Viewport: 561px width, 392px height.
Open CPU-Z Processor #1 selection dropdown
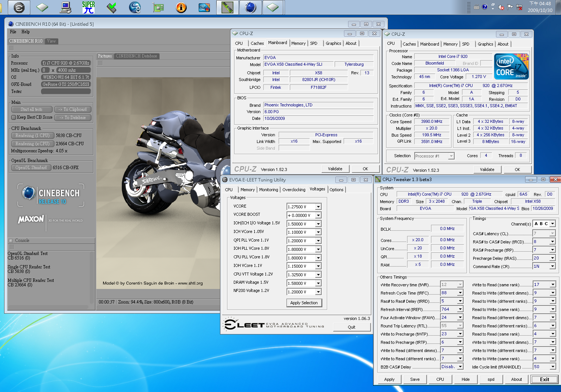pos(451,156)
